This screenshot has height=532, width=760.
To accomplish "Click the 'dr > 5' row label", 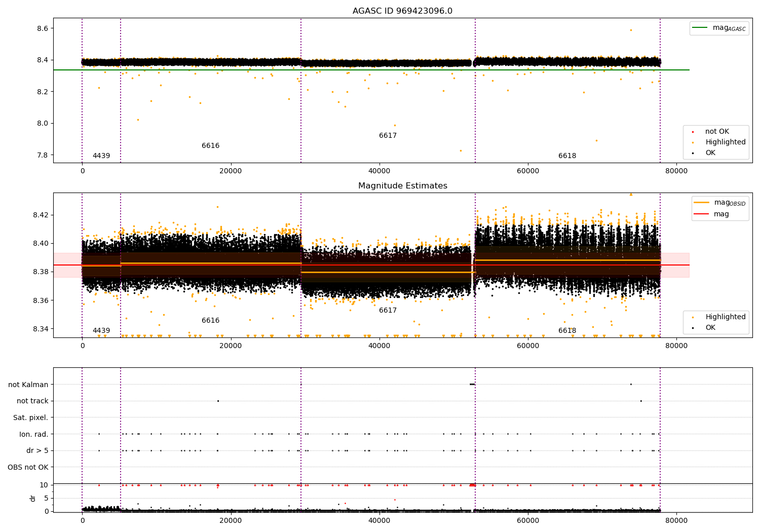I will pyautogui.click(x=37, y=451).
